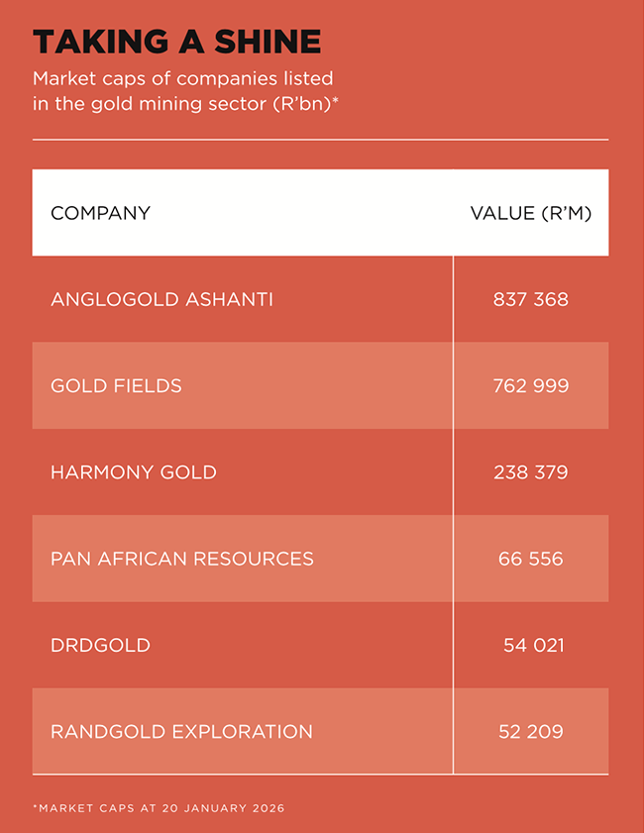Click the Pan African Resources name
This screenshot has height=833, width=644.
point(182,559)
